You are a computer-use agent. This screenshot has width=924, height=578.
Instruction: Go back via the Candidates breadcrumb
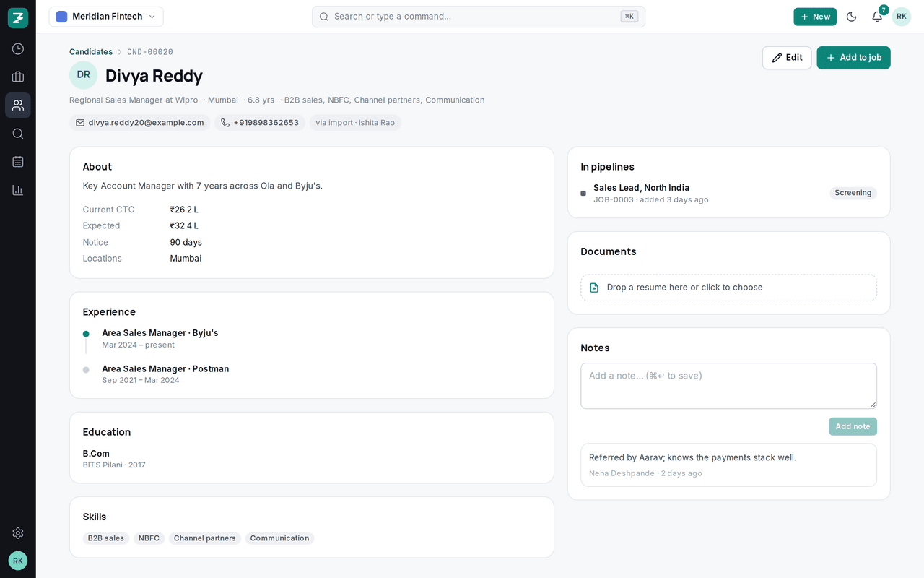coord(91,52)
